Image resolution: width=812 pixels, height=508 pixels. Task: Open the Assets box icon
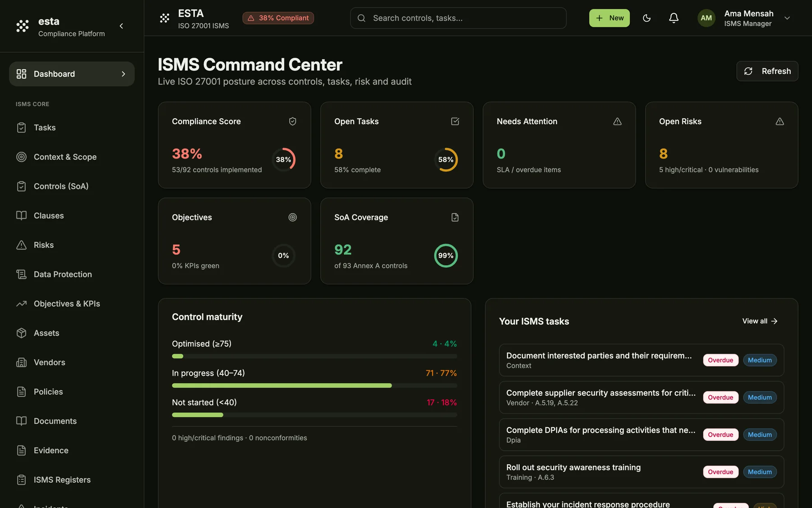[x=21, y=333]
